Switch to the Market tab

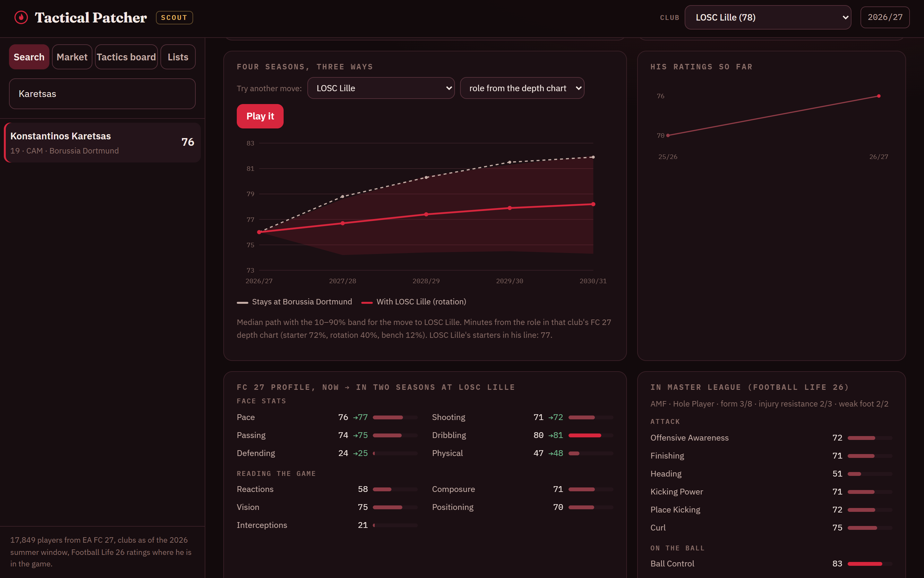click(72, 57)
